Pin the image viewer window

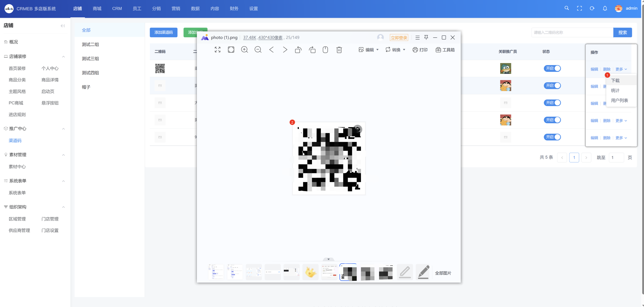[x=426, y=37]
